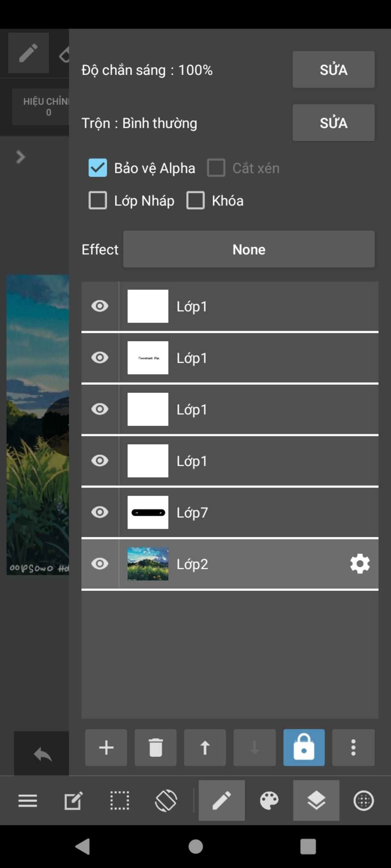This screenshot has width=391, height=868.
Task: Uncheck the Bảo vệ Alpha checkbox
Action: point(98,168)
